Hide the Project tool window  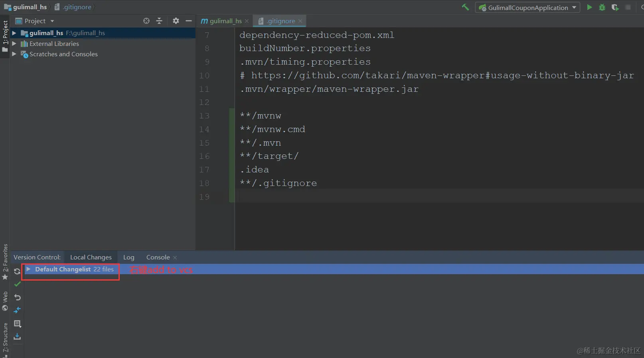tap(189, 21)
